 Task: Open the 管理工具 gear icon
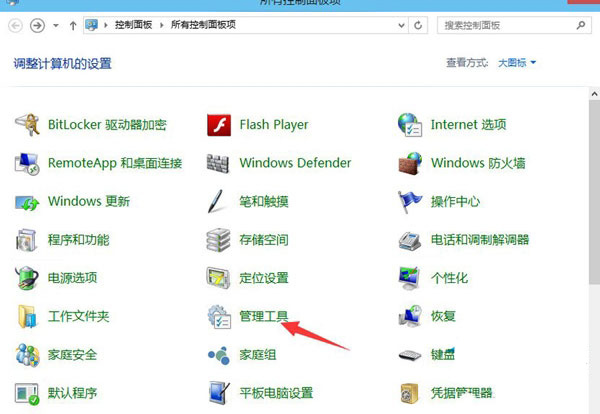click(x=219, y=317)
